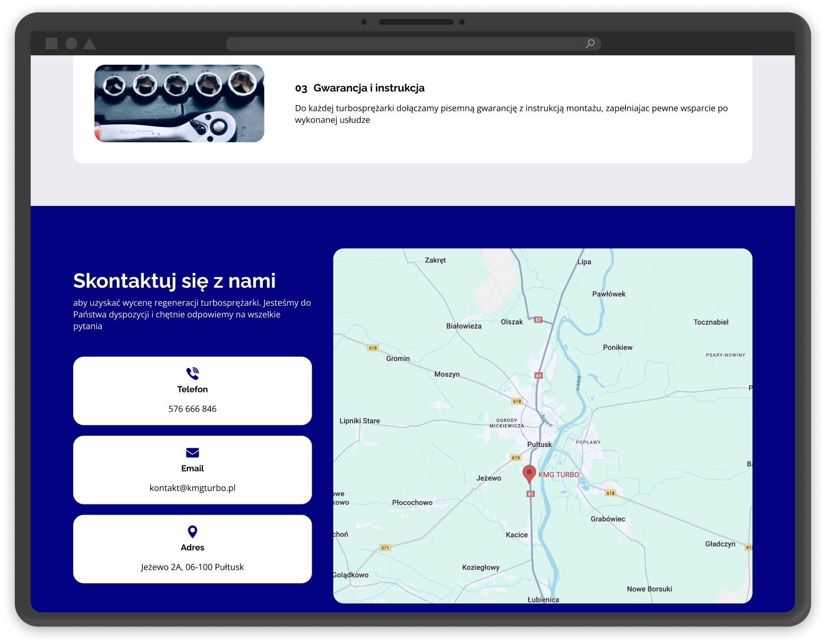Click the email envelope icon

192,452
